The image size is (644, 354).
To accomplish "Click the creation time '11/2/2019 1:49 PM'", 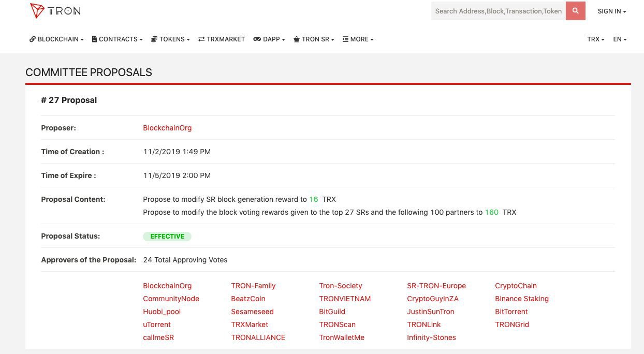I will coord(177,152).
